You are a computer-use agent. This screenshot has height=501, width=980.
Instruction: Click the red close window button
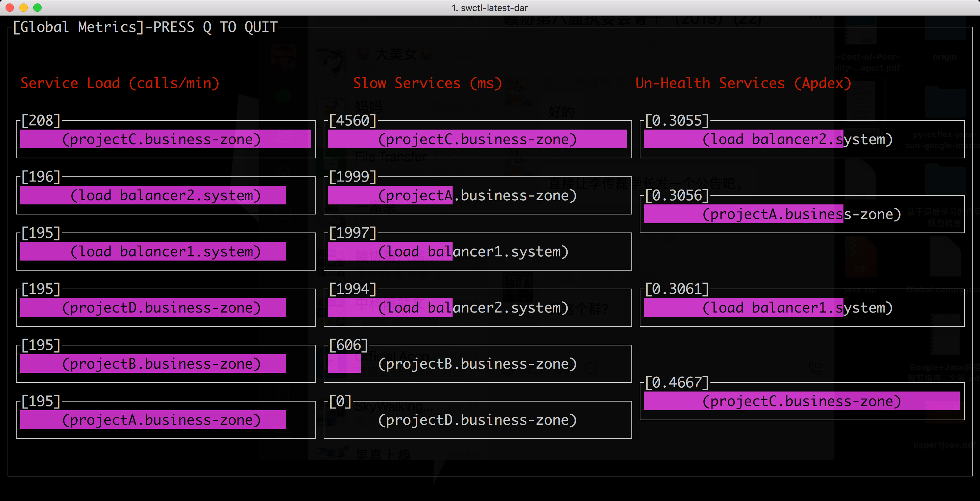[x=10, y=8]
